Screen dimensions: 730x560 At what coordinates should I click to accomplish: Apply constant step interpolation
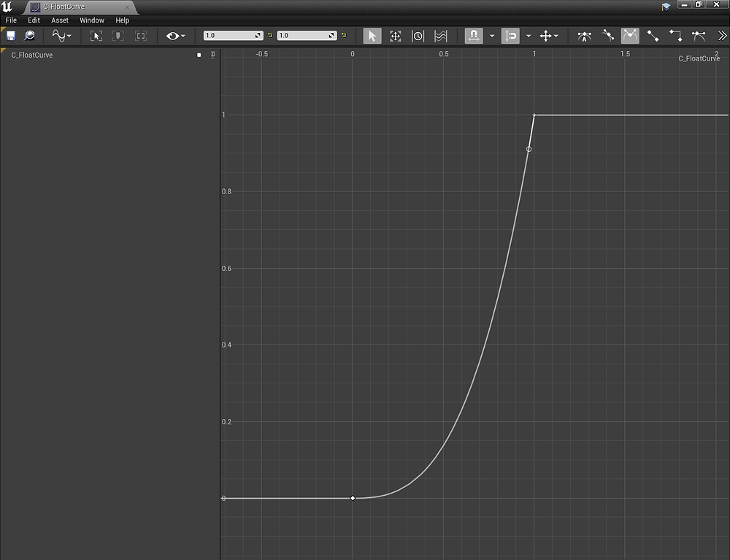(x=675, y=35)
